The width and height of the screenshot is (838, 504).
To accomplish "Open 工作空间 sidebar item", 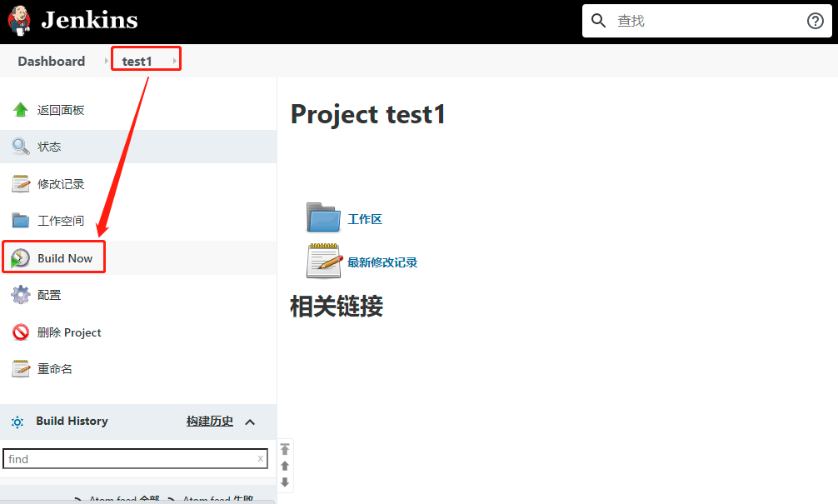I will [x=61, y=221].
